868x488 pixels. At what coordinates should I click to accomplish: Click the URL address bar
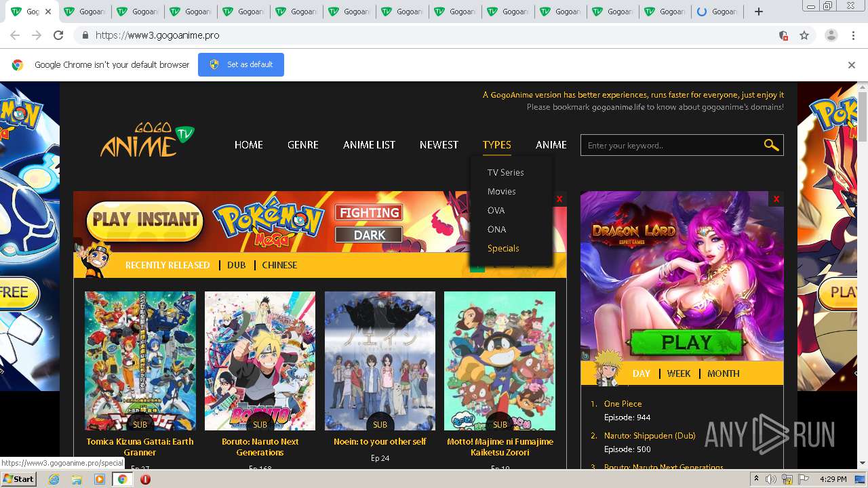(x=434, y=35)
